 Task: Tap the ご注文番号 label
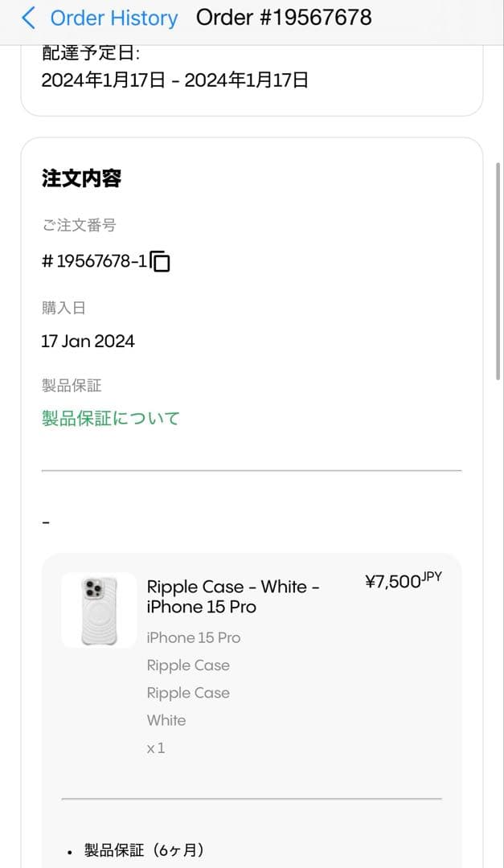[79, 225]
